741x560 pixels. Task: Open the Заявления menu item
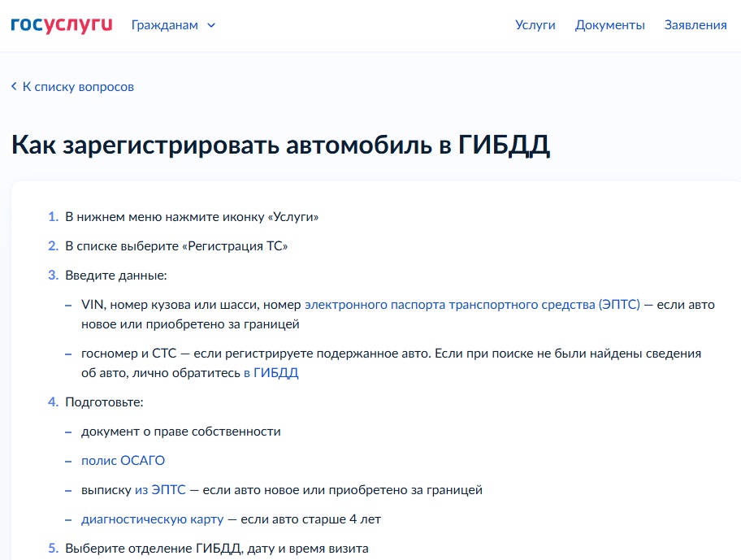(695, 25)
